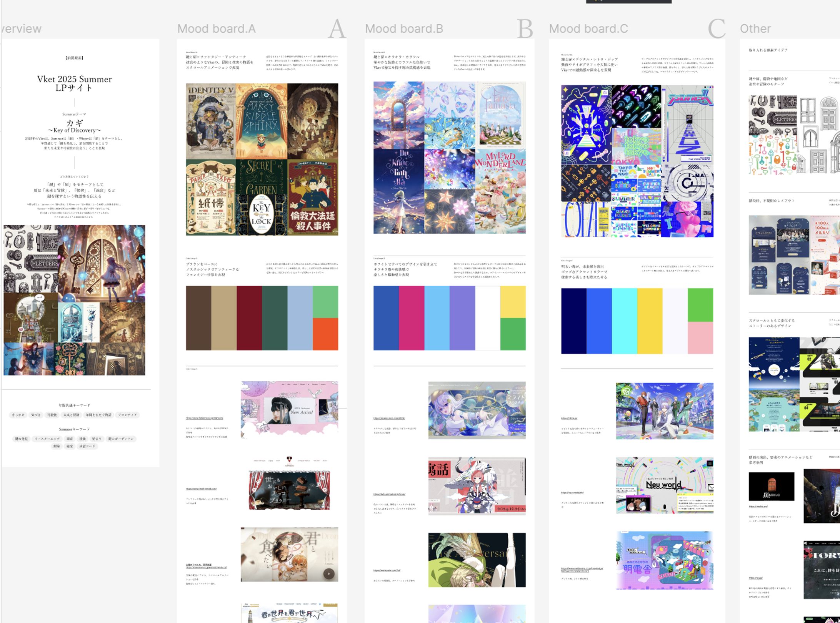This screenshot has width=840, height=623.
Task: Select the New Arrival pink website preview
Action: click(290, 410)
